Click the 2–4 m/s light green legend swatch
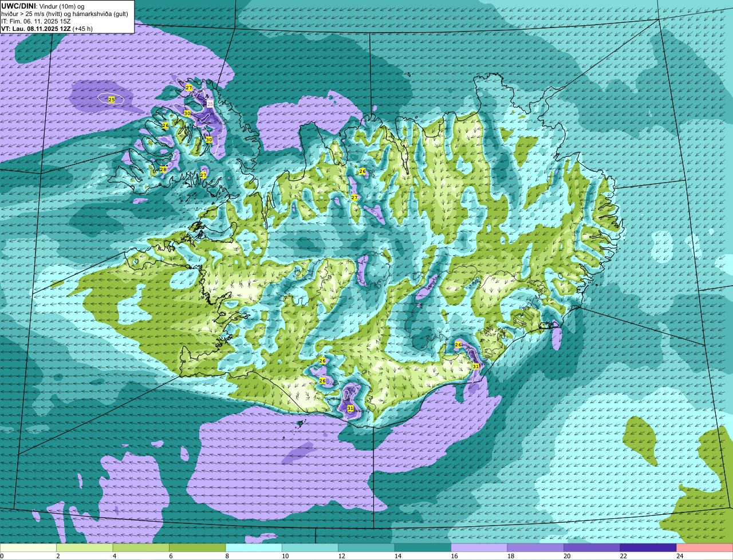This screenshot has height=560, width=733. [85, 548]
